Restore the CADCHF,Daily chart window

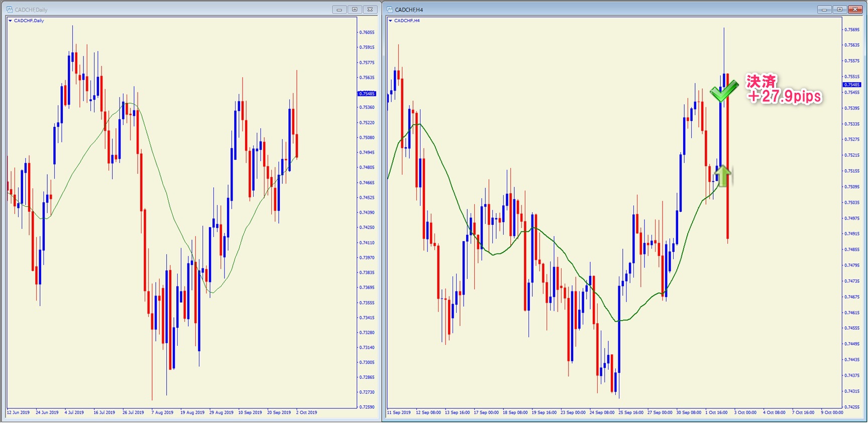click(x=355, y=10)
